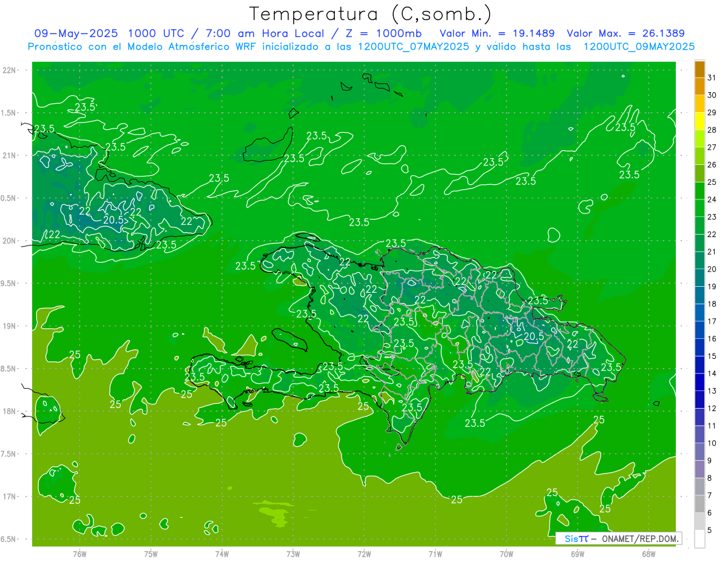Click the "73W" longitude axis label
Screen dimensions: 728x562
pos(293,554)
